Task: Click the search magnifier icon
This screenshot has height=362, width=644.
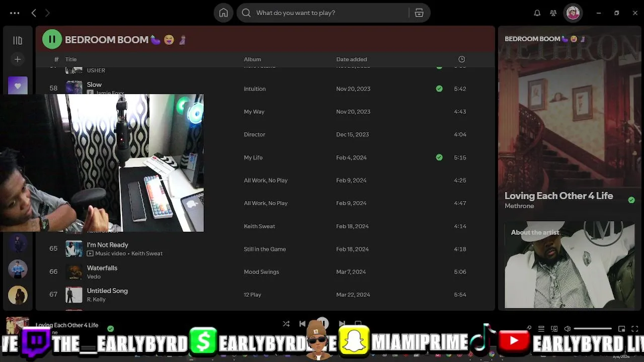Action: [246, 13]
